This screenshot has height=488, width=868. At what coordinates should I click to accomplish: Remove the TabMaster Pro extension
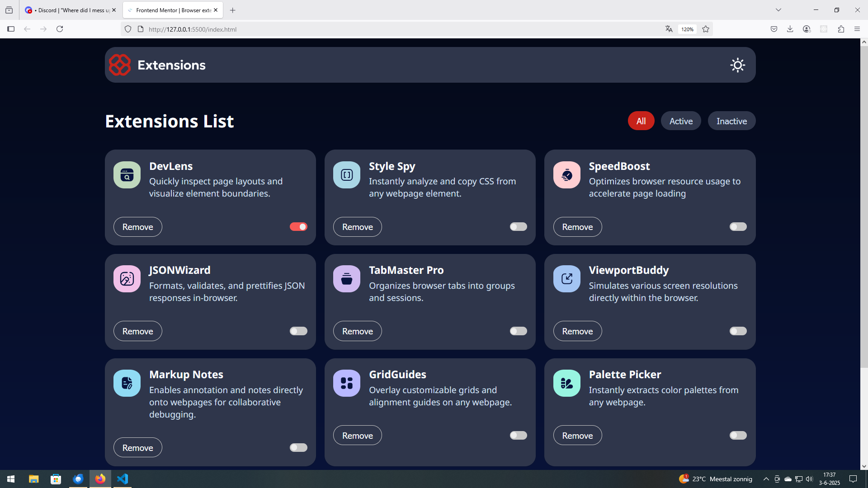click(357, 331)
